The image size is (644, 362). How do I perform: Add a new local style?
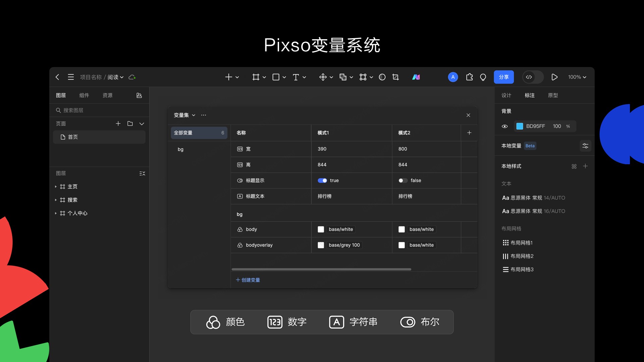pos(585,166)
